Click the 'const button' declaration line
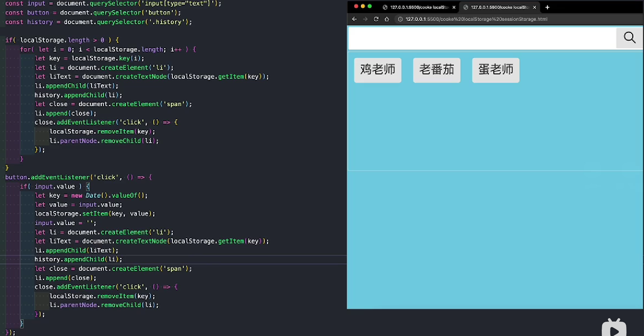 point(93,13)
